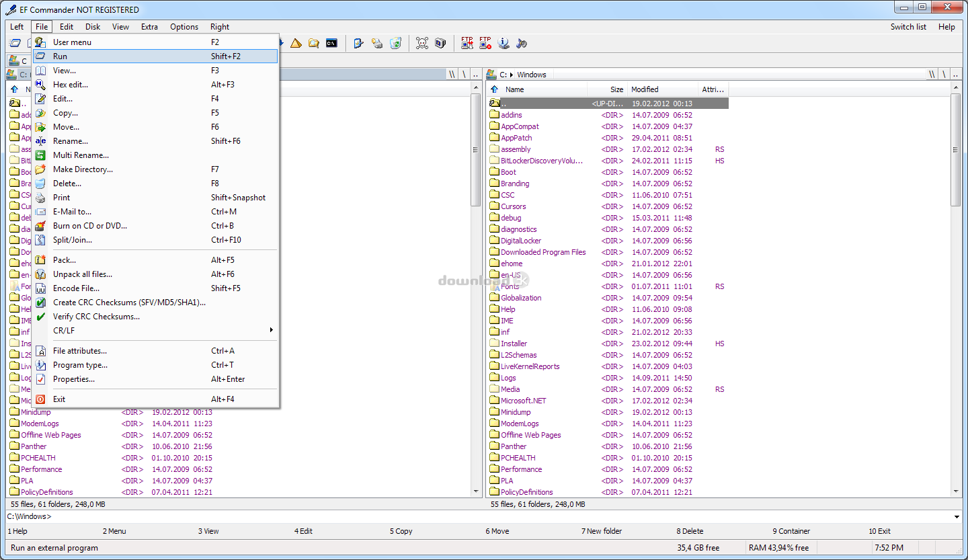
Task: Click the '35,4 GB free' status bar entry
Action: click(698, 548)
